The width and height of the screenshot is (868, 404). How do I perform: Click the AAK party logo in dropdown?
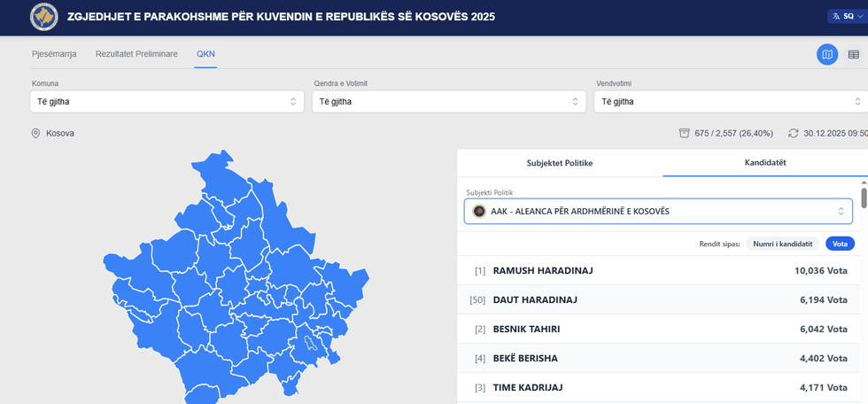coord(479,211)
